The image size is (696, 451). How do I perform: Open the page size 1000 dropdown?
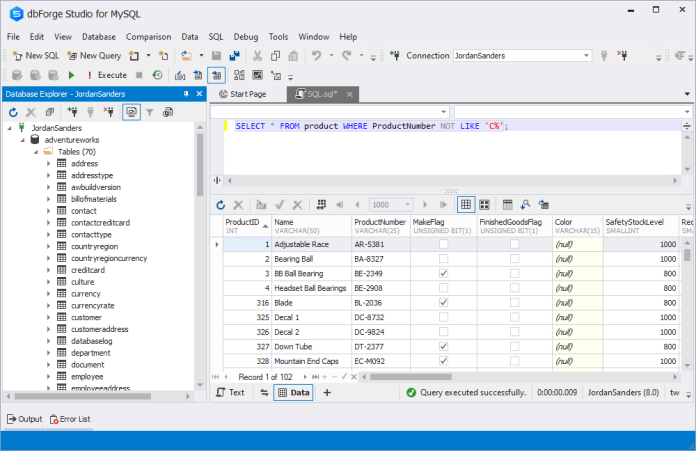pos(405,204)
